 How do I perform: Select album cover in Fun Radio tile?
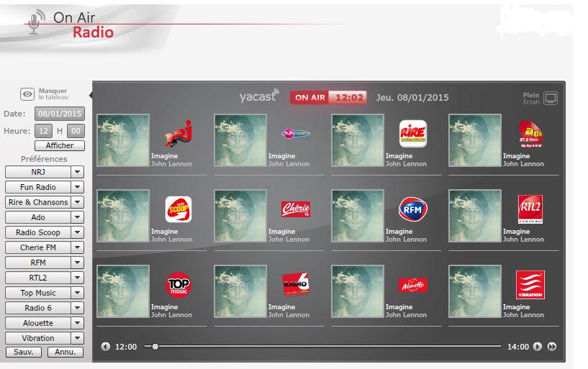point(240,140)
